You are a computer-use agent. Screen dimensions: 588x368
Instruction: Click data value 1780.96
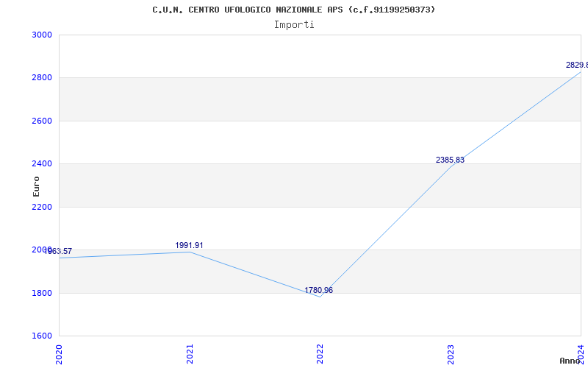pyautogui.click(x=318, y=290)
